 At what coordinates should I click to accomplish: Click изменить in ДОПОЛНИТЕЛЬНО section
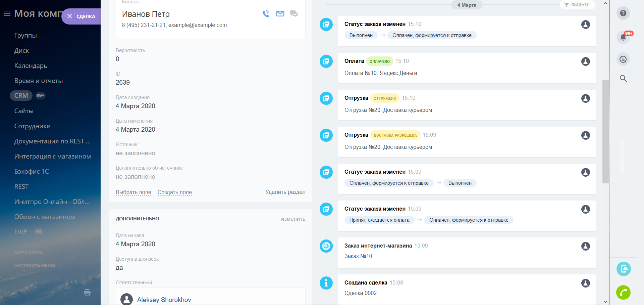[x=293, y=219]
